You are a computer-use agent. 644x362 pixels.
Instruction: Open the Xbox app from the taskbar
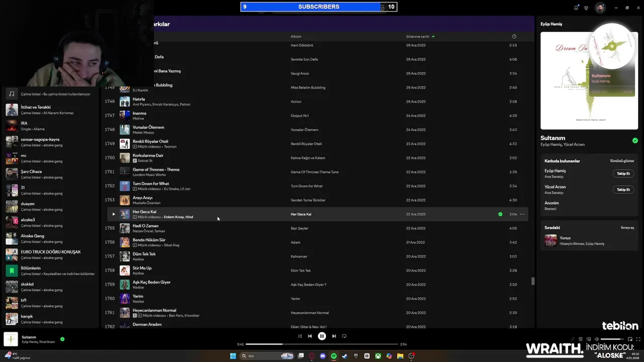pos(378,356)
